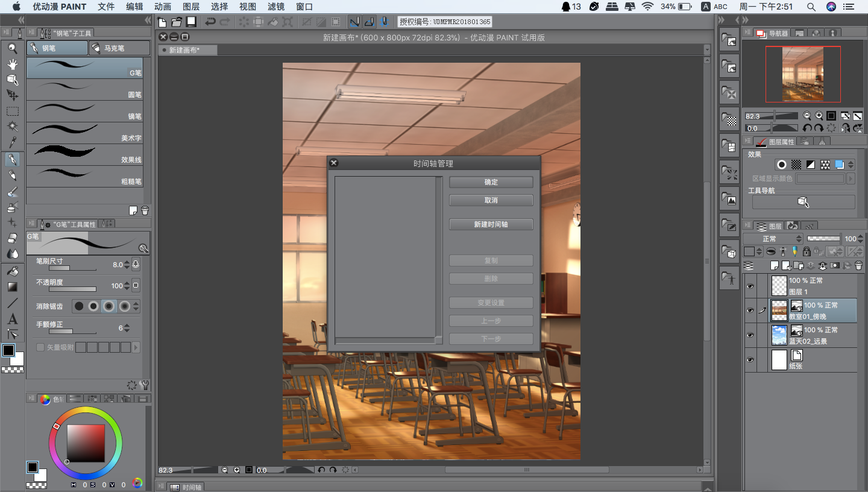Select the move layer tool
868x492 pixels.
click(x=12, y=95)
